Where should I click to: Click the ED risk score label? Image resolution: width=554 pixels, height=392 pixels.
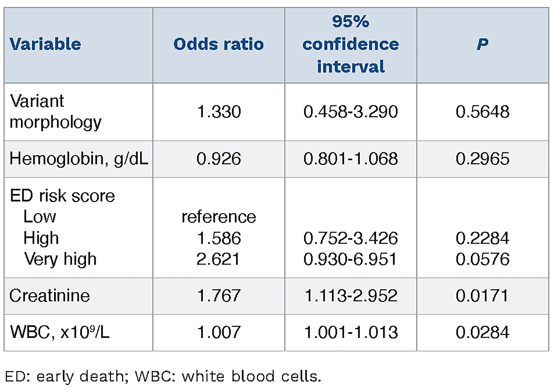point(62,196)
